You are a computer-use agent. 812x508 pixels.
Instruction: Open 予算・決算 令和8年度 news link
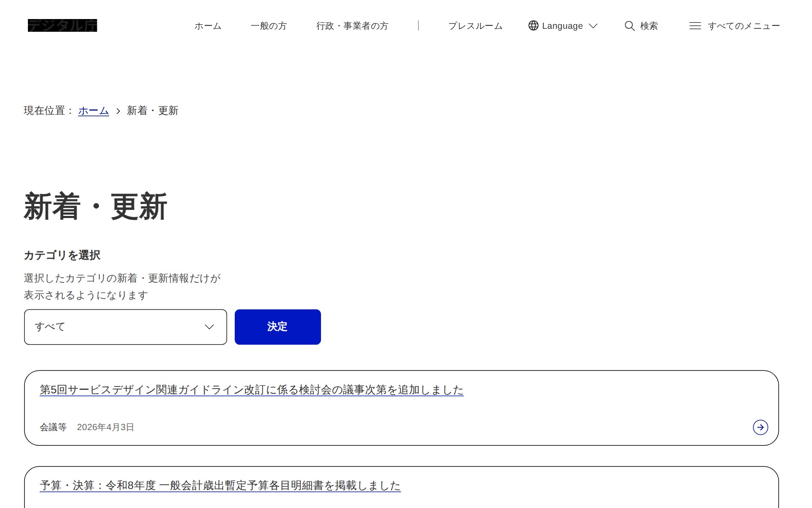click(x=220, y=485)
